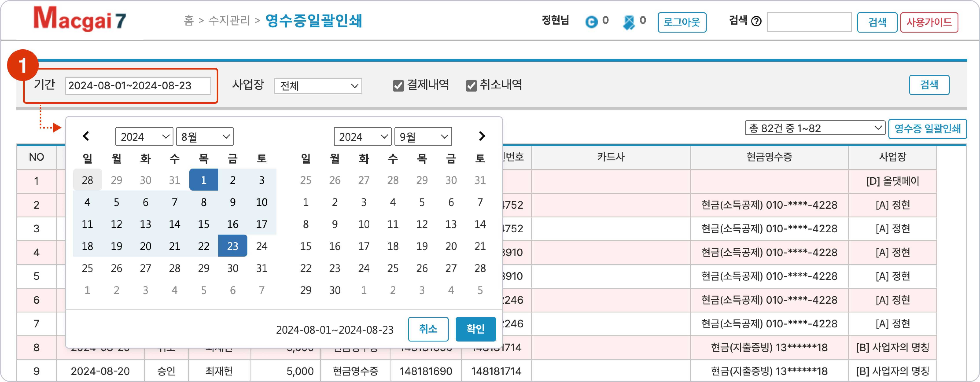The width and height of the screenshot is (980, 382).
Task: Click the 수지관리 breadcrumb link
Action: [229, 20]
